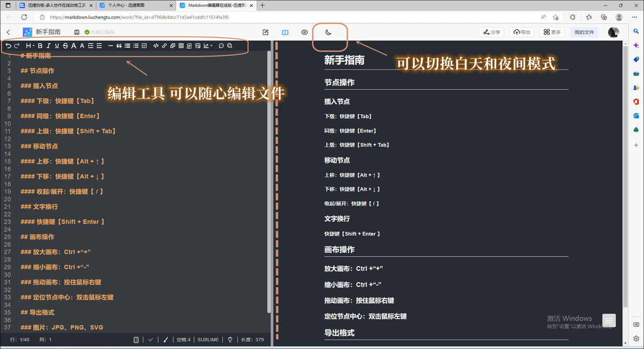Open search with the magnifier icon in toolbar
Screen dimensions: 644x349
click(x=230, y=46)
